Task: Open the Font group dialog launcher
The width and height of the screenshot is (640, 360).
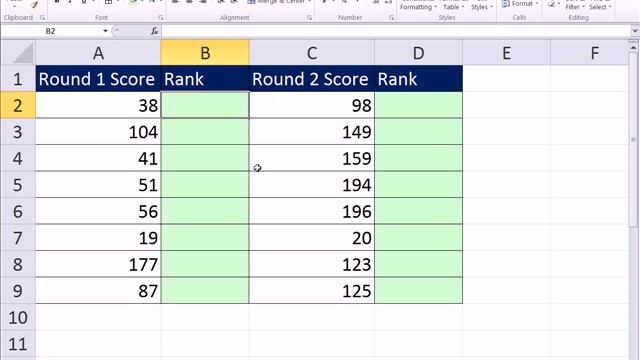Action: [x=161, y=18]
